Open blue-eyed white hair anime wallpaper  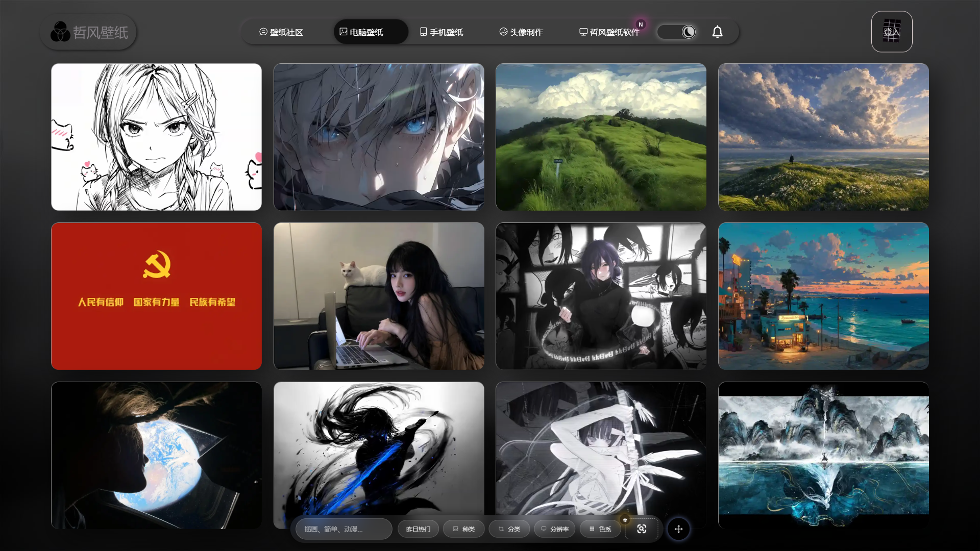[x=379, y=137]
